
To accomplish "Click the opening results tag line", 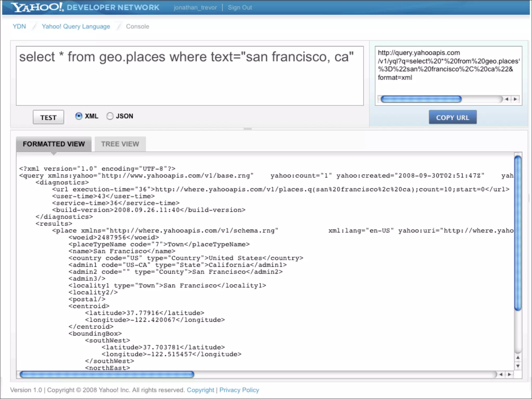I will pyautogui.click(x=54, y=224).
